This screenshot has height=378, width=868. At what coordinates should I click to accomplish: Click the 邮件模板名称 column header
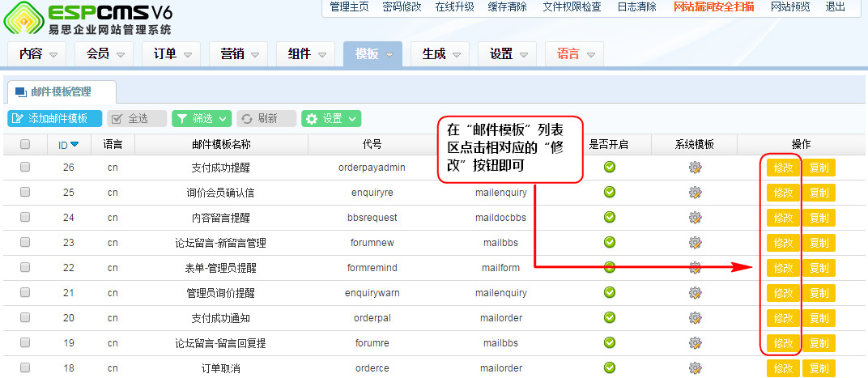coord(221,144)
